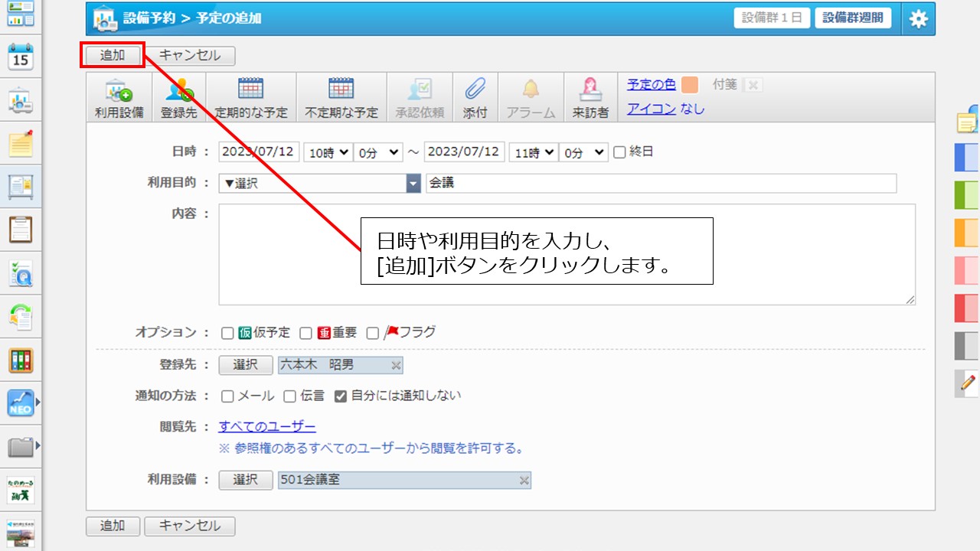Open the 利用目的 selection dropdown
Screen dimensions: 980x551
pyautogui.click(x=413, y=183)
